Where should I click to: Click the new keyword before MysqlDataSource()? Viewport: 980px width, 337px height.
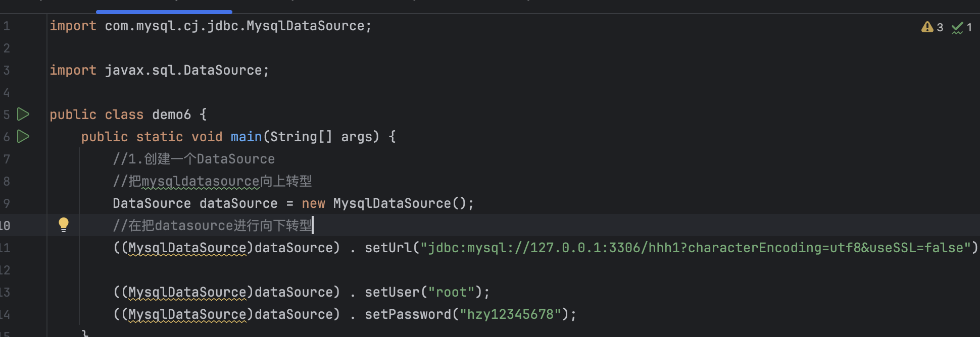click(313, 203)
